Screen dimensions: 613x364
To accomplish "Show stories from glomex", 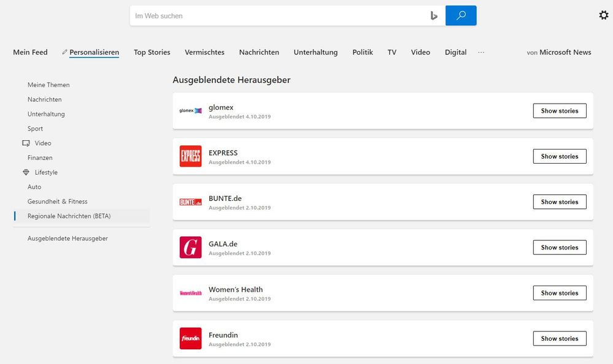I will (560, 111).
